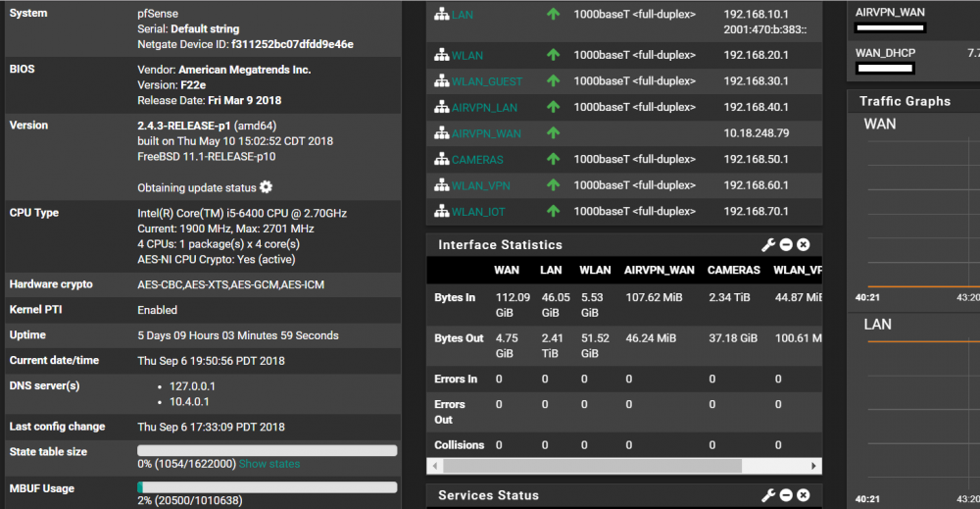Click the network icon beside WLAN_IOT
The image size is (980, 509).
(x=442, y=212)
